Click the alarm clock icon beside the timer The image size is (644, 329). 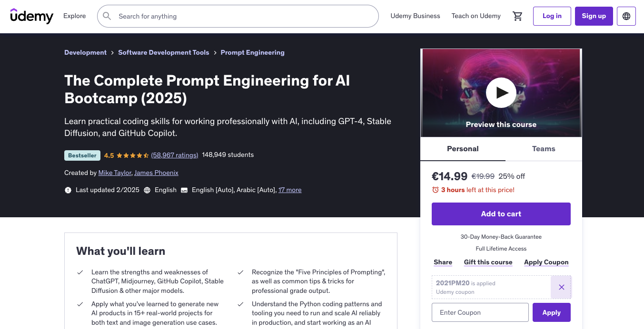click(435, 190)
